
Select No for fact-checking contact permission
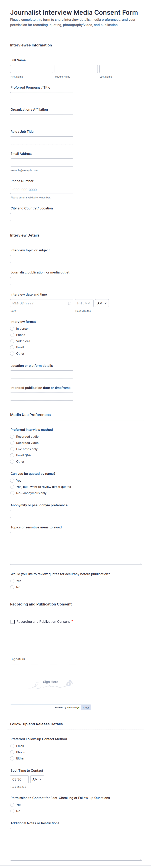(12, 811)
